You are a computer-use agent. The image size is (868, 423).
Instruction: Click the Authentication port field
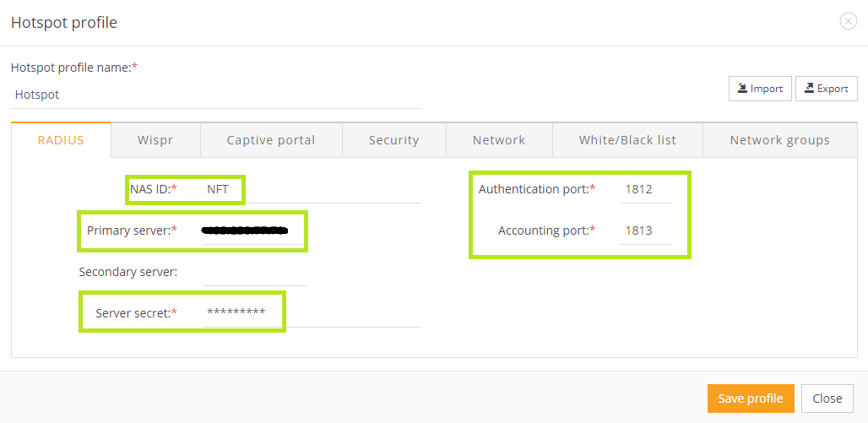tap(645, 189)
